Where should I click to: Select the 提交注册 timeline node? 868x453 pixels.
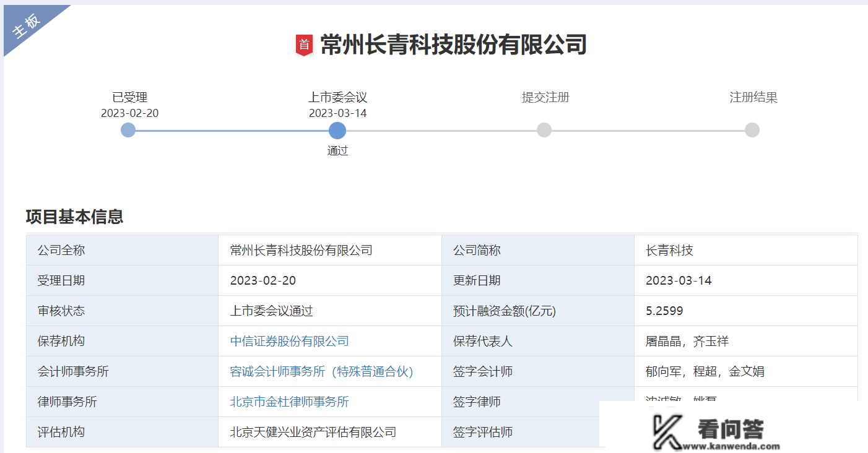544,130
